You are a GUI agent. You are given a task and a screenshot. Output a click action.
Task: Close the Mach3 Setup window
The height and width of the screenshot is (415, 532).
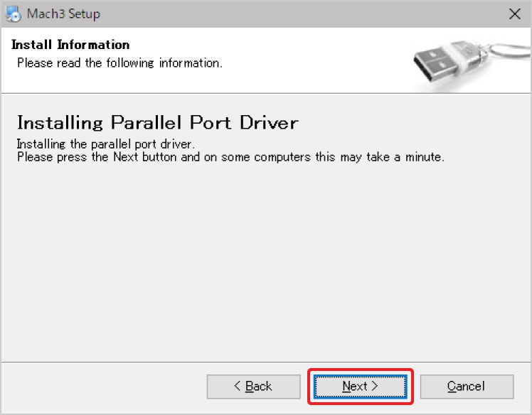tap(515, 14)
